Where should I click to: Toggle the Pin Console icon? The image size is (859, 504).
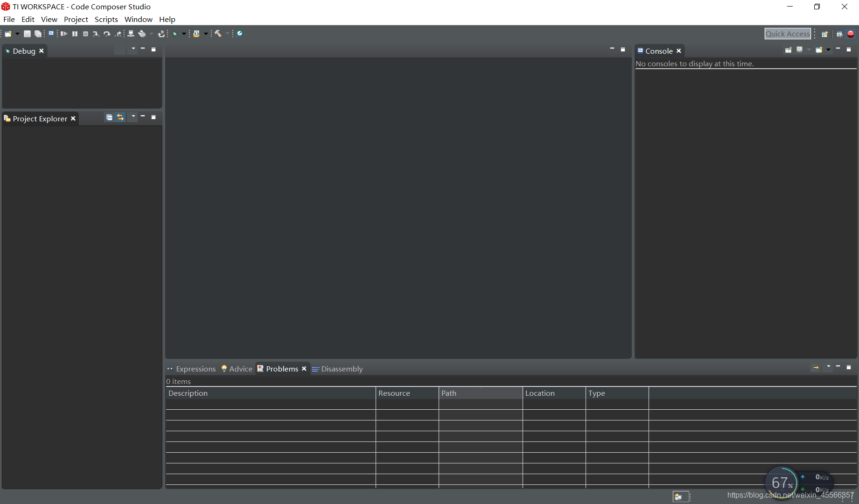(789, 49)
